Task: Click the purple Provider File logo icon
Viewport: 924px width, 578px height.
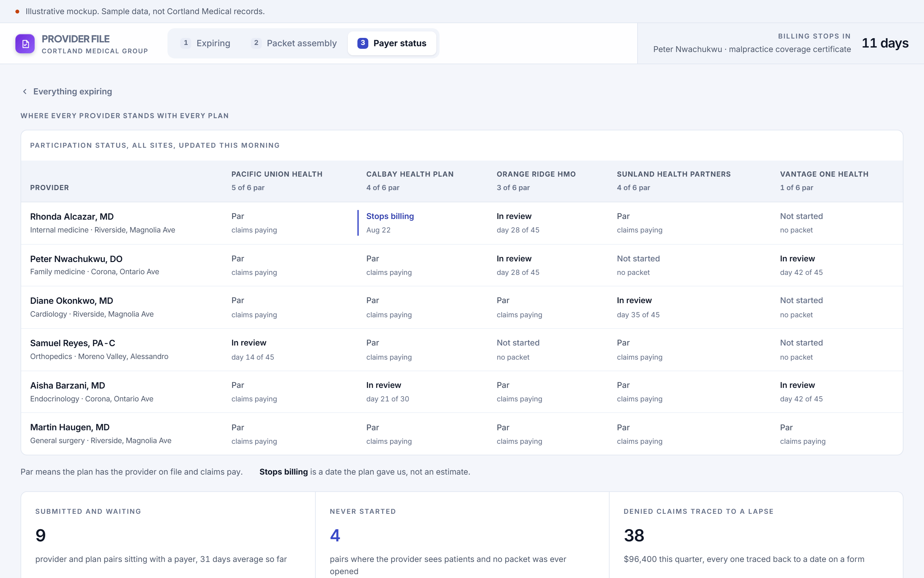Action: click(25, 44)
